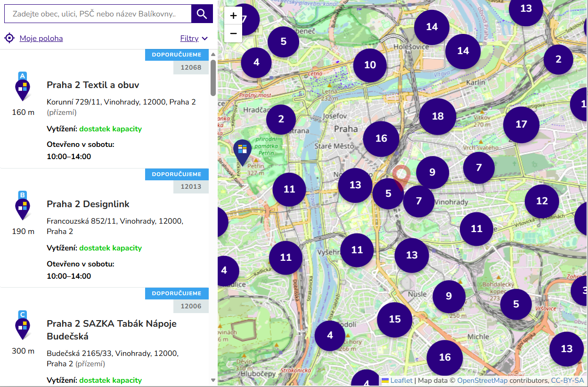This screenshot has height=387, width=588.
Task: Open Praha 2 Designlink listing title
Action: pyautogui.click(x=88, y=204)
